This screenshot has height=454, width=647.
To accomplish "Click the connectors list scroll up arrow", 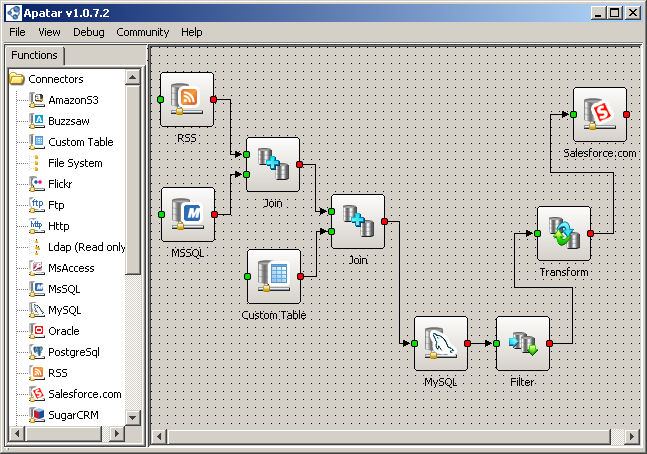I will 132,78.
